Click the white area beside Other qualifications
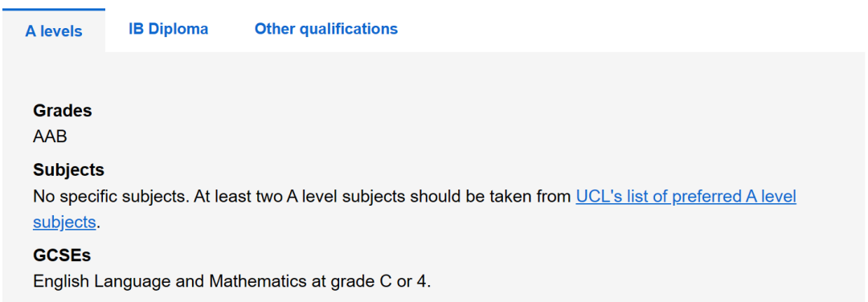 point(631,27)
